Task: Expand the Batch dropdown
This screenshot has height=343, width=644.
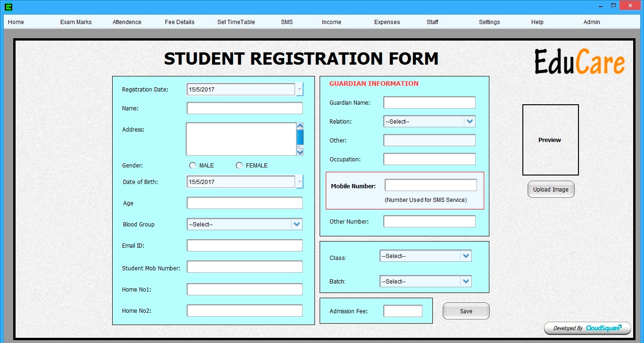Action: 466,281
